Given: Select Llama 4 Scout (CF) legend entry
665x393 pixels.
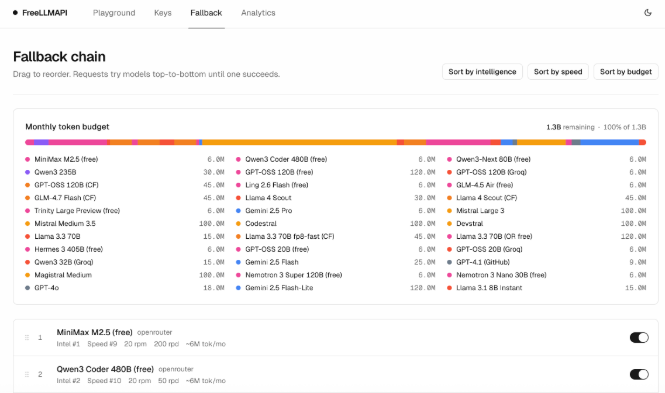Looking at the screenshot, I should [x=547, y=198].
